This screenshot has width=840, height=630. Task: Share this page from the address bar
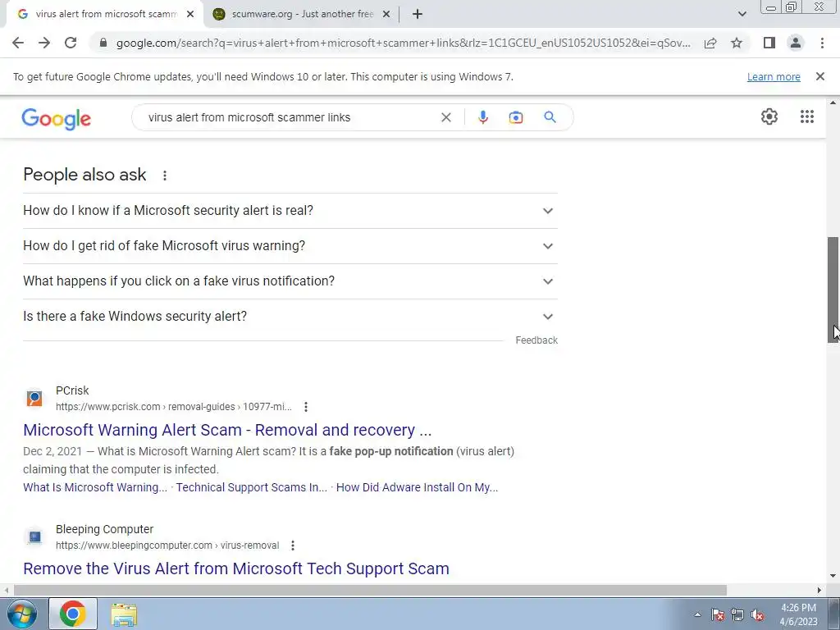(x=710, y=43)
